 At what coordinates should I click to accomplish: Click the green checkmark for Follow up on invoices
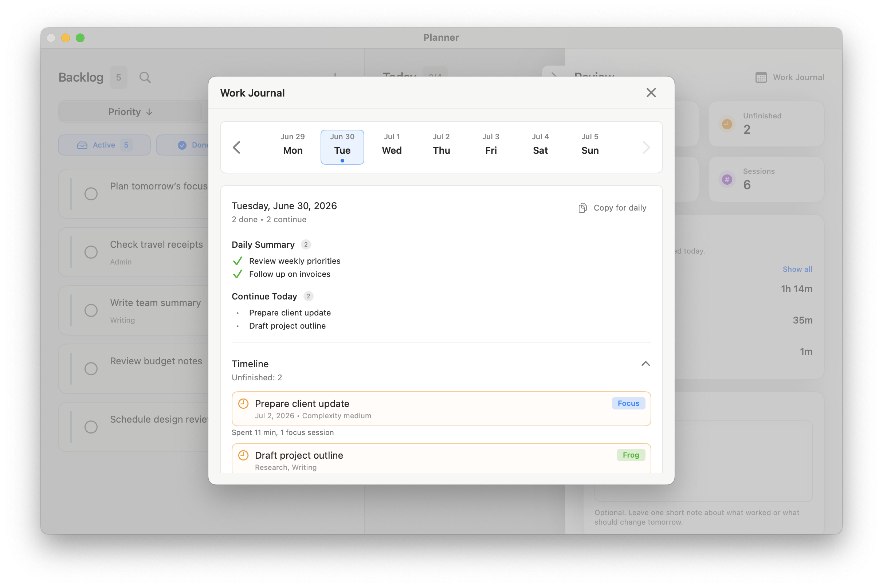(238, 274)
